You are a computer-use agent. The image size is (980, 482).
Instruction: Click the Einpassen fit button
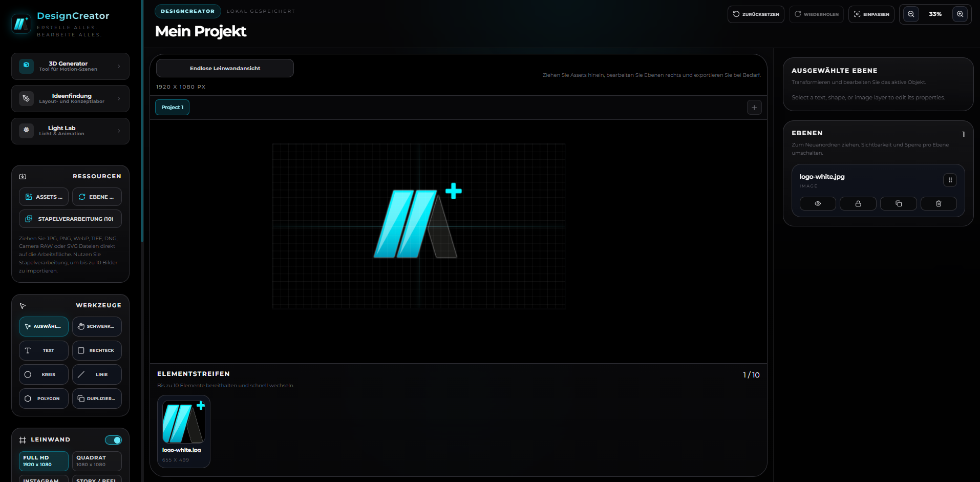[871, 14]
